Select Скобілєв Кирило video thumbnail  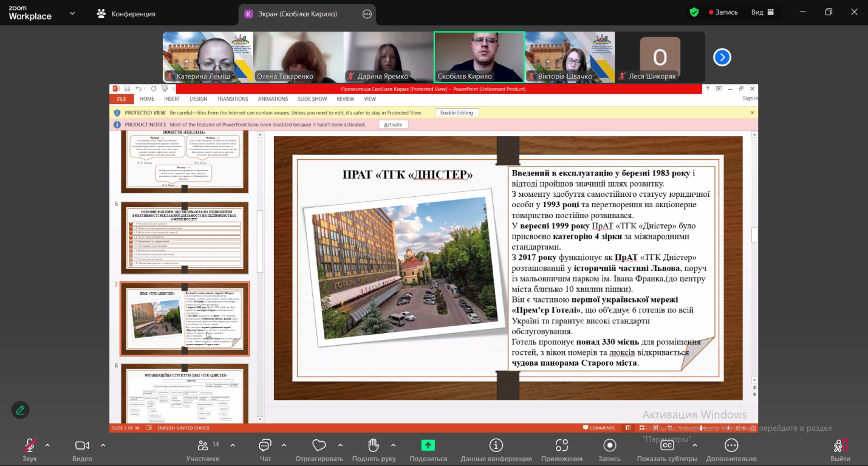479,57
